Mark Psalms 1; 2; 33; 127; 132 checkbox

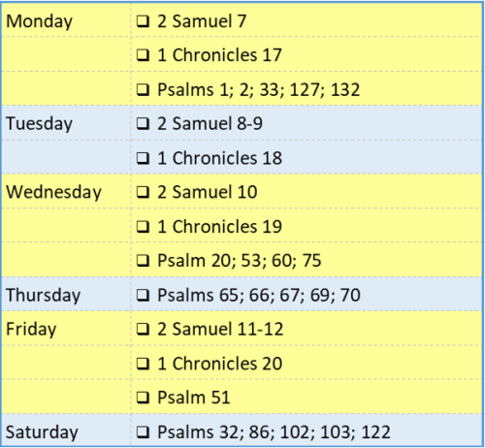[143, 90]
